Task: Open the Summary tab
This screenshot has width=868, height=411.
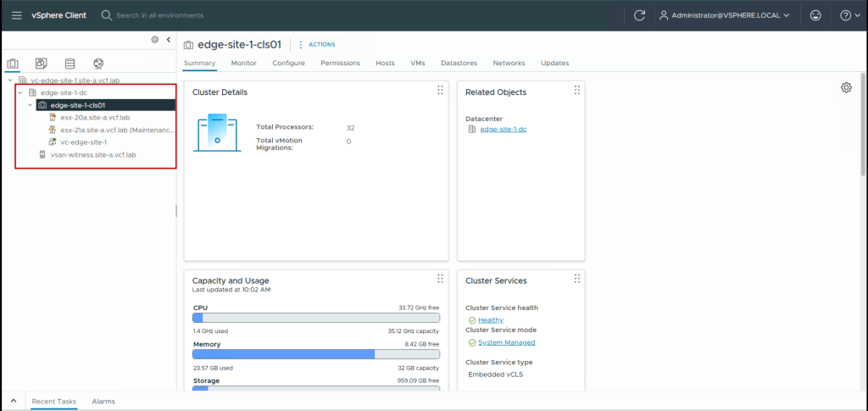Action: click(199, 63)
